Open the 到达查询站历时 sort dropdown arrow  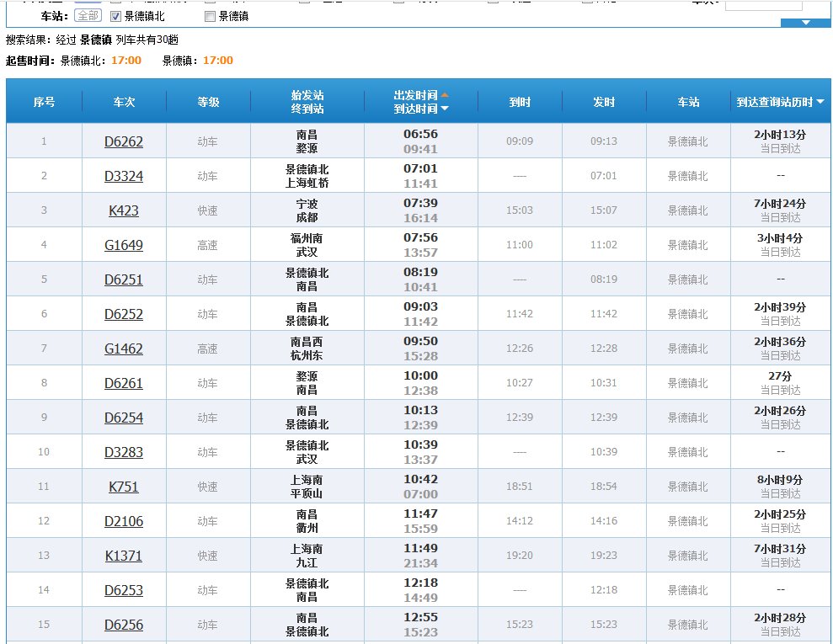click(x=820, y=102)
